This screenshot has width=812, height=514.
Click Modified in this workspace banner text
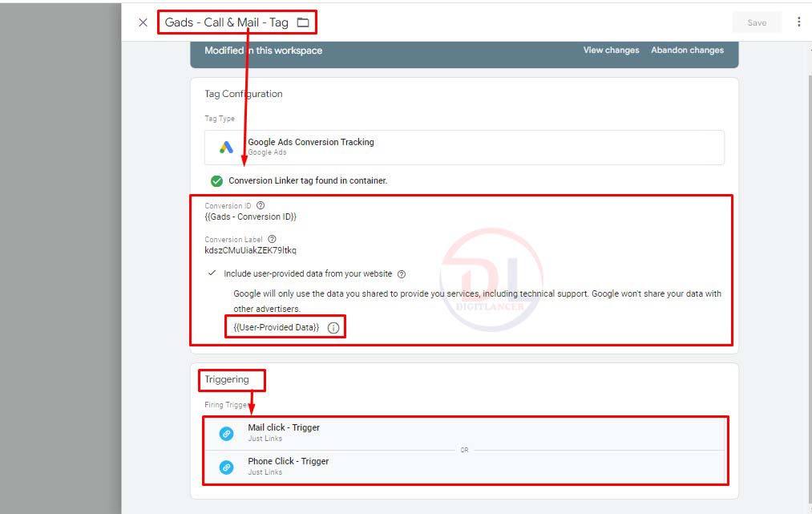tap(263, 51)
